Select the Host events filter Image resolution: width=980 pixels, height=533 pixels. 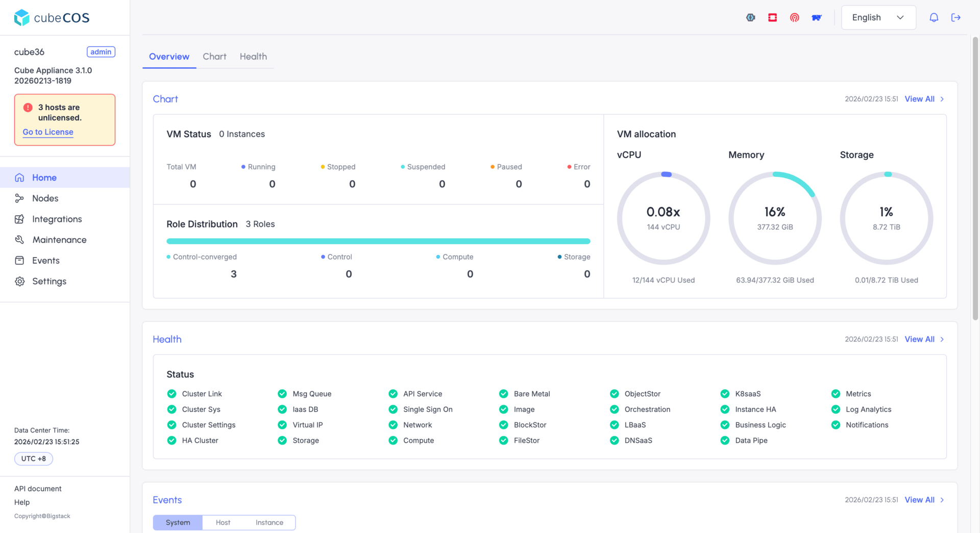[x=223, y=522]
